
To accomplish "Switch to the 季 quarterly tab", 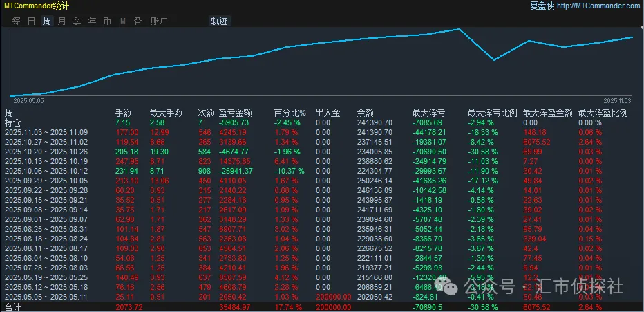I will [x=77, y=21].
